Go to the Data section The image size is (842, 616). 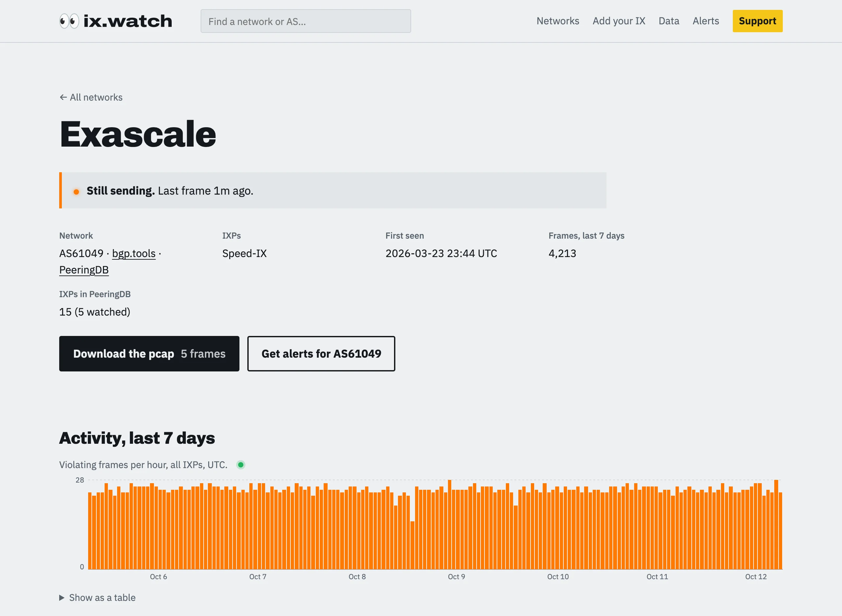669,21
